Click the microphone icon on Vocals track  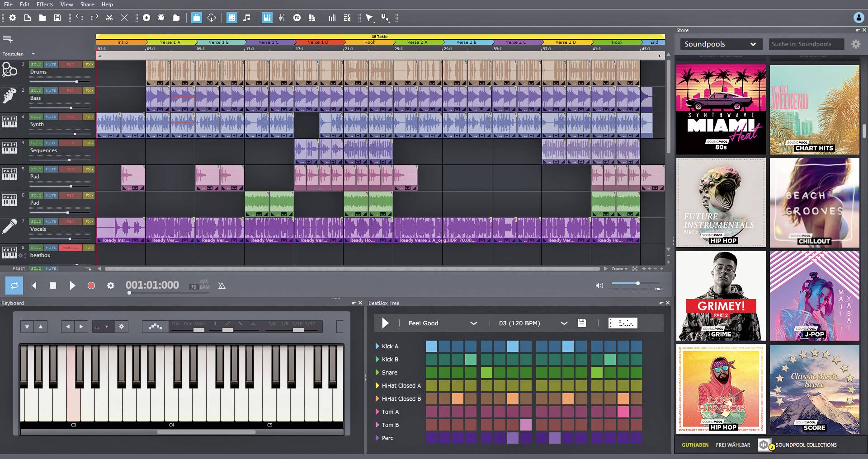[x=9, y=226]
